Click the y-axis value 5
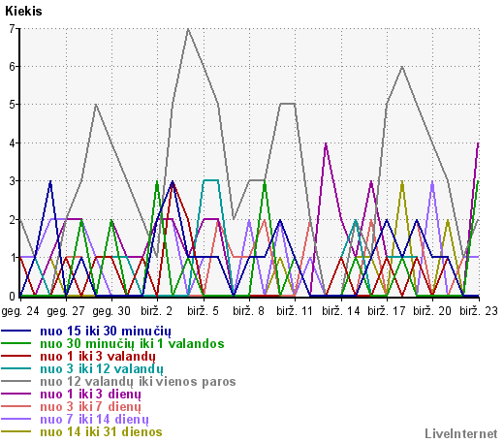Image resolution: width=504 pixels, height=443 pixels. (13, 105)
